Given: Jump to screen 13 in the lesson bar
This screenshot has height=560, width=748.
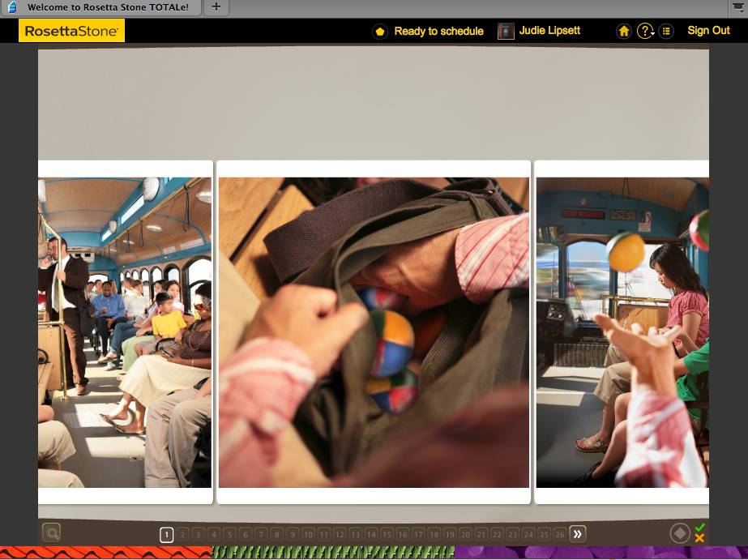Looking at the screenshot, I should pos(356,535).
